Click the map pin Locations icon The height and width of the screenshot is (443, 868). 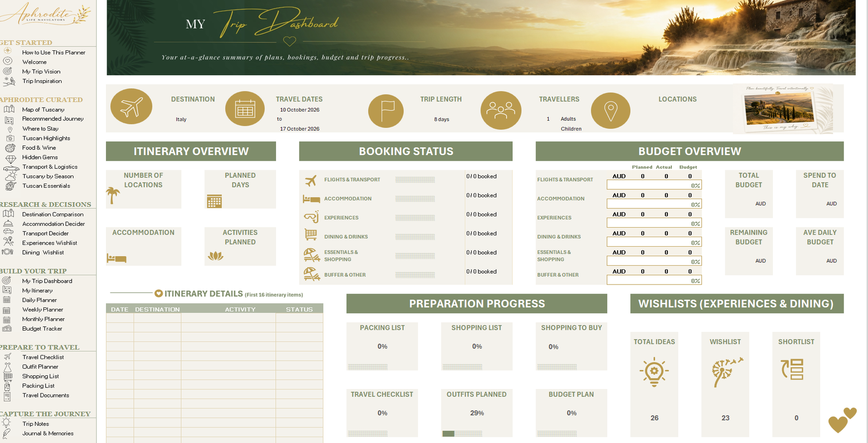611,111
